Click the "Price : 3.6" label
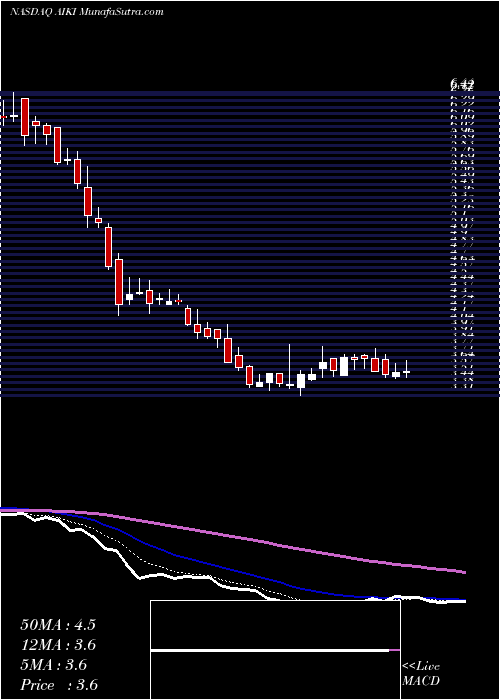Image resolution: width=500 pixels, height=700 pixels. tap(59, 685)
